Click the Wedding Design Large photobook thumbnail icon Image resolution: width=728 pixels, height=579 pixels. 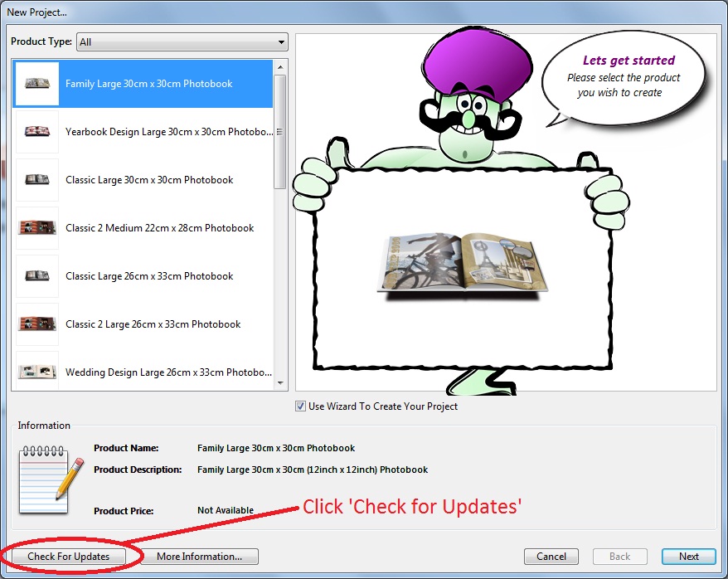click(x=37, y=371)
